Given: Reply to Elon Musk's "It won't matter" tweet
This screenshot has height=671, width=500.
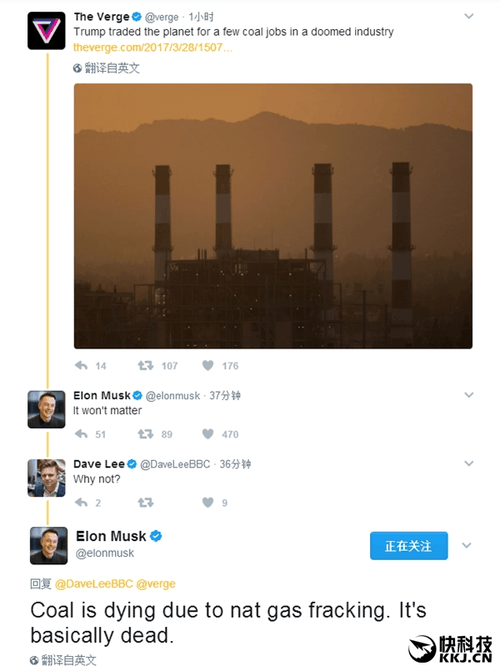Looking at the screenshot, I should (81, 434).
